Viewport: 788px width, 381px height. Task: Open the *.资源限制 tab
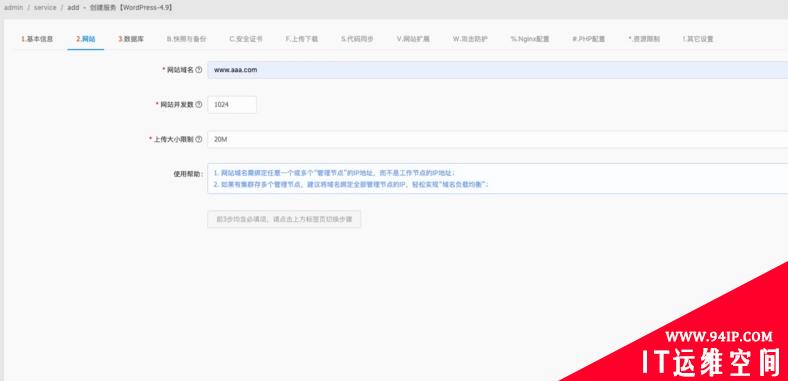pos(644,39)
